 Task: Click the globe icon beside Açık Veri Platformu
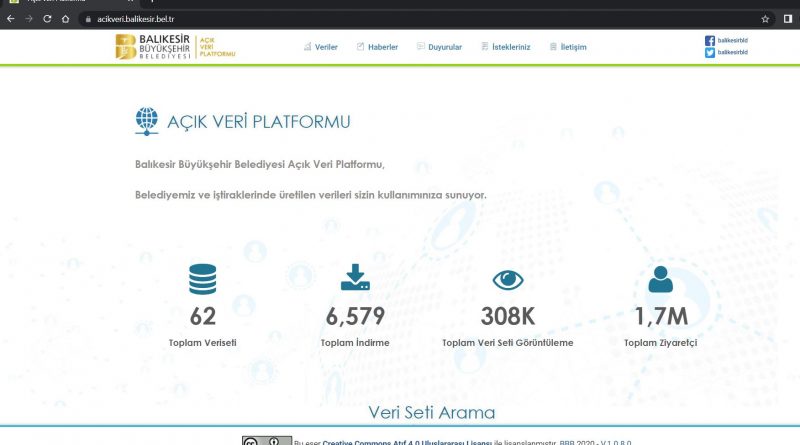pyautogui.click(x=147, y=121)
